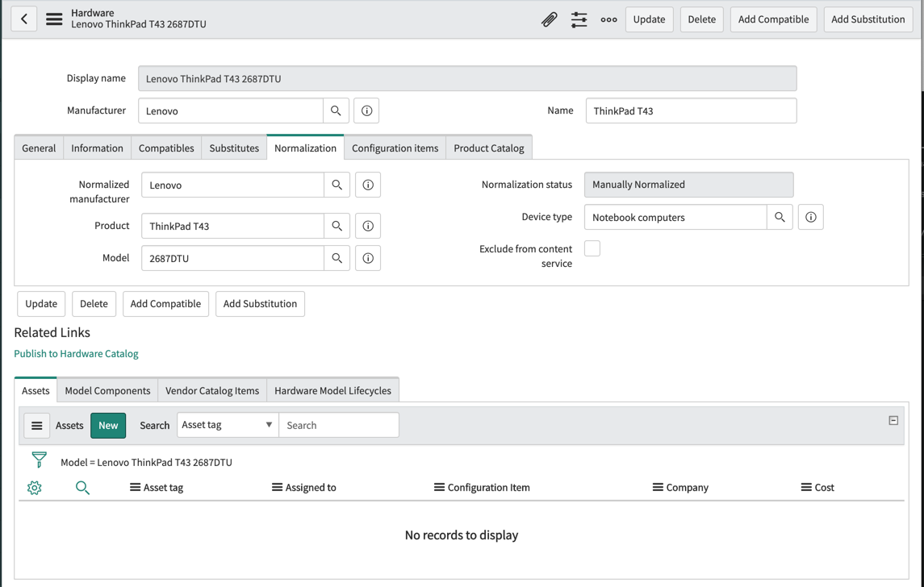Image resolution: width=924 pixels, height=587 pixels.
Task: Open Asset tag column options menu
Action: [135, 488]
